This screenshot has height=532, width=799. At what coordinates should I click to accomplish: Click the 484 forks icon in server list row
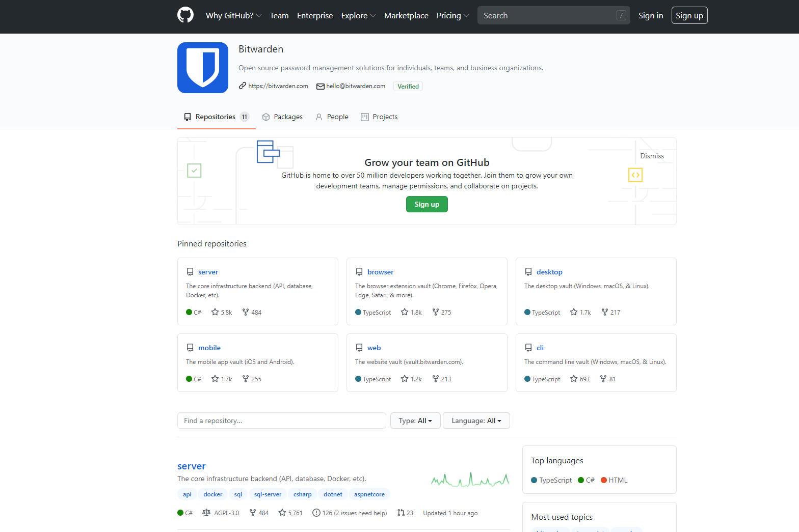pos(253,513)
